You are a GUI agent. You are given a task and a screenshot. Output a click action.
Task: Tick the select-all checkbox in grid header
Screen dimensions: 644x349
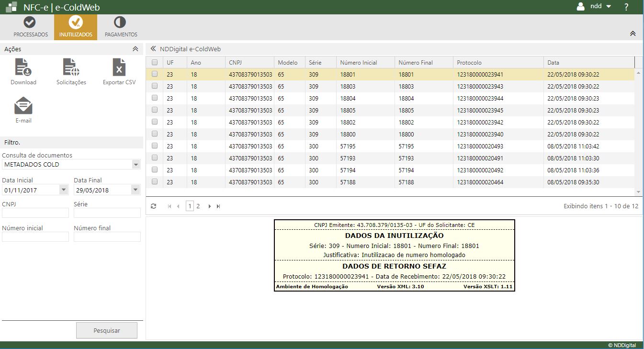[x=155, y=62]
